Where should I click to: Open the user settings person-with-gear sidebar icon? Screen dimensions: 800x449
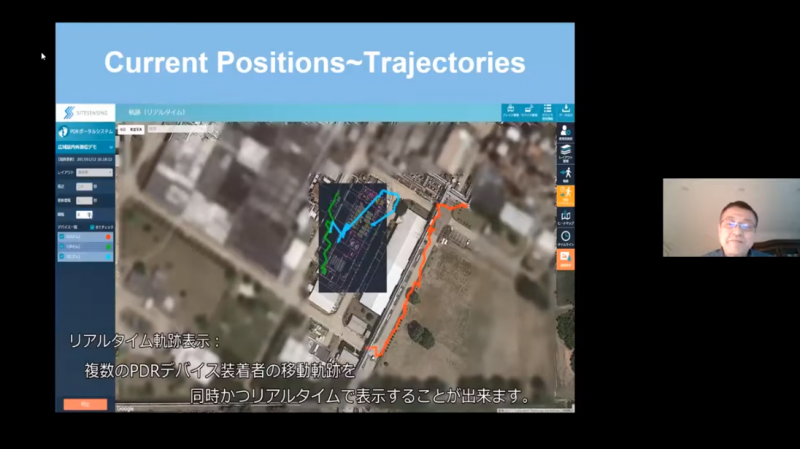click(x=565, y=133)
